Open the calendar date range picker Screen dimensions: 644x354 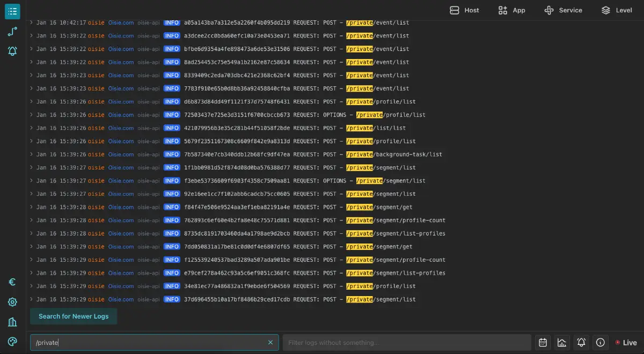(x=543, y=343)
